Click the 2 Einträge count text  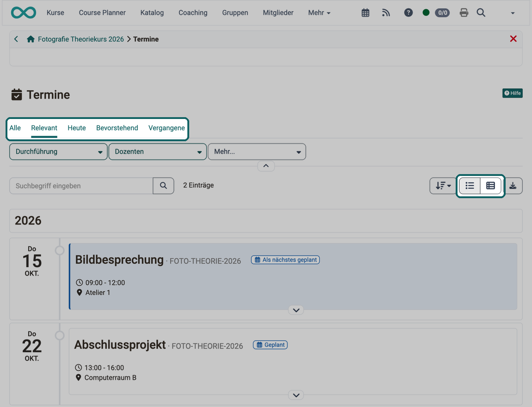198,185
